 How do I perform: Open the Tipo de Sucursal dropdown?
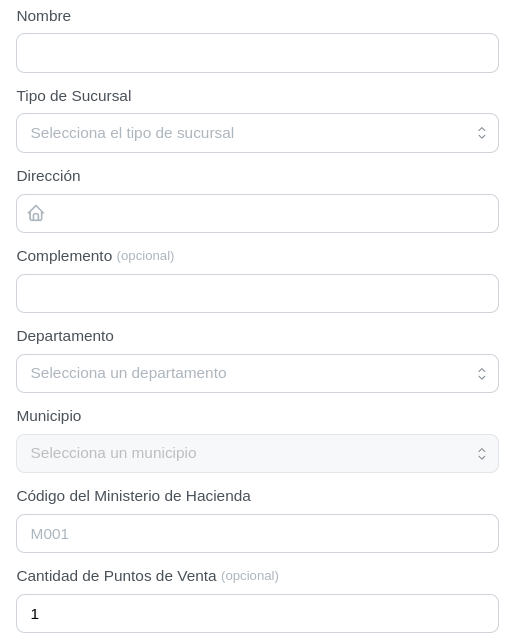[257, 133]
